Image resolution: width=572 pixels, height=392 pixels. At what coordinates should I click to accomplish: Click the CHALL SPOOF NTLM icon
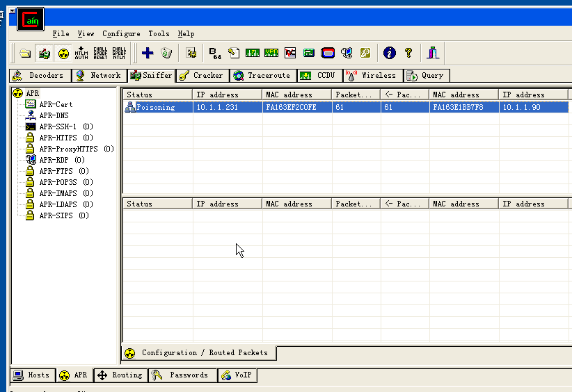[119, 54]
